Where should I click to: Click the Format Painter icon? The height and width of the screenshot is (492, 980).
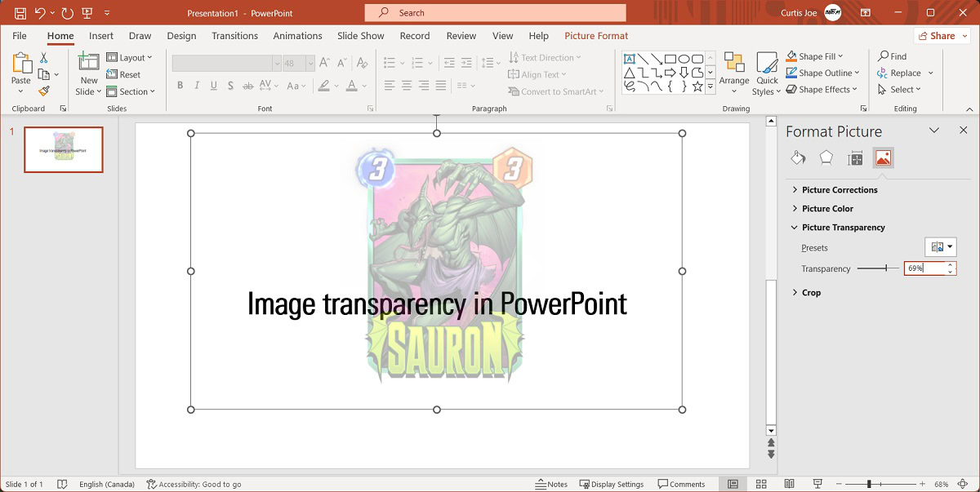tap(44, 91)
